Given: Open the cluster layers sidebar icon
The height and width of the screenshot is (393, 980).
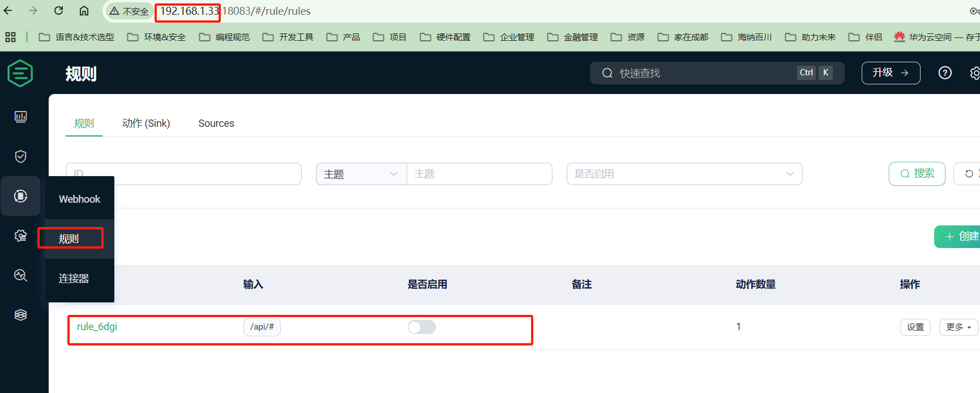Looking at the screenshot, I should [x=20, y=315].
